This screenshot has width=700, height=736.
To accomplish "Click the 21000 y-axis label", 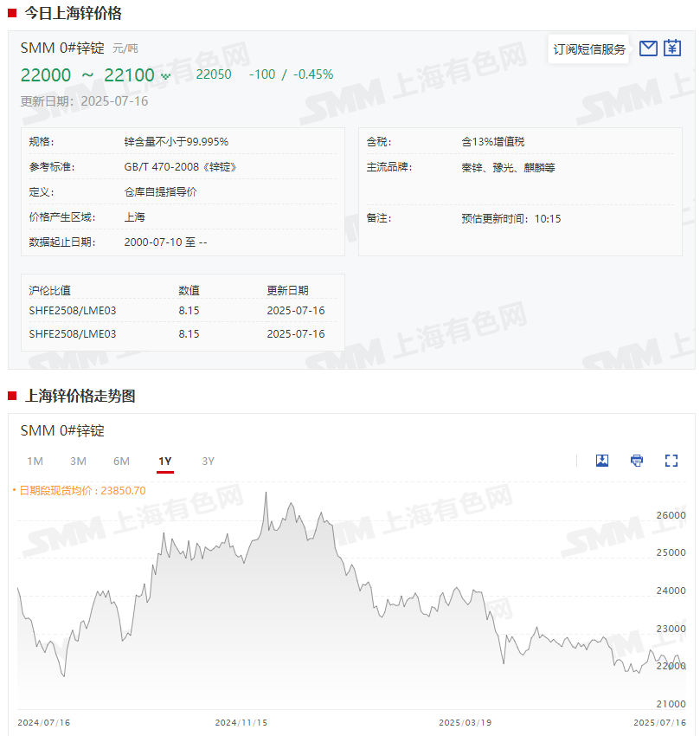I will 671,704.
